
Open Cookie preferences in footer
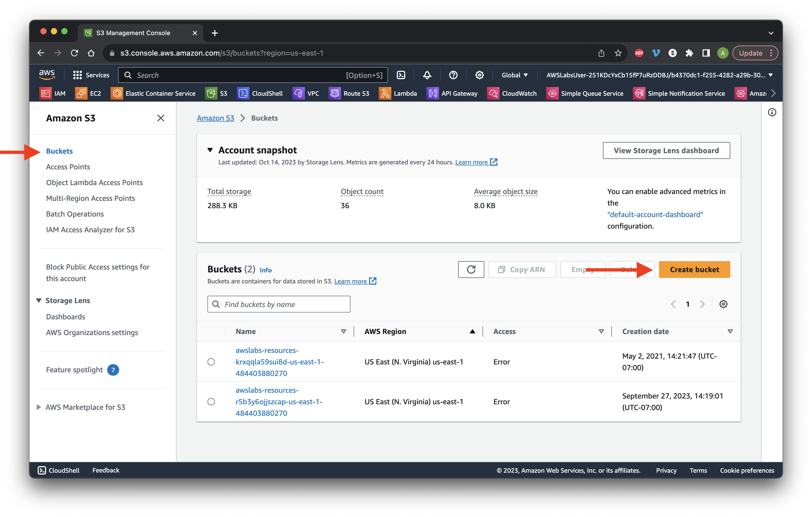[747, 470]
